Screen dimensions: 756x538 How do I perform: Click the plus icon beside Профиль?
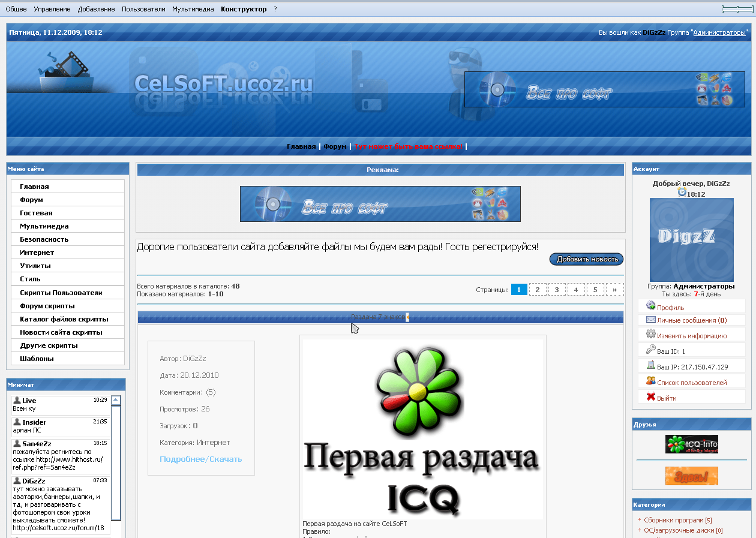[x=650, y=306]
